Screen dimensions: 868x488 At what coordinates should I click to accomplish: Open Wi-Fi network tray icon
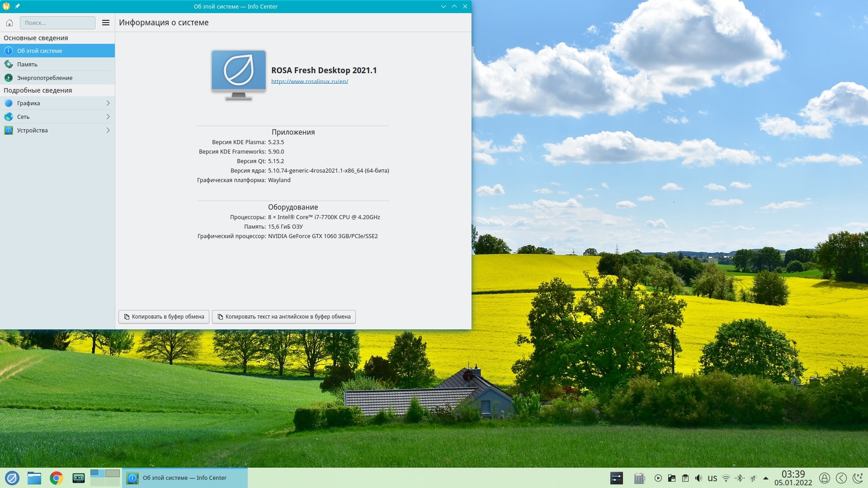pos(726,478)
